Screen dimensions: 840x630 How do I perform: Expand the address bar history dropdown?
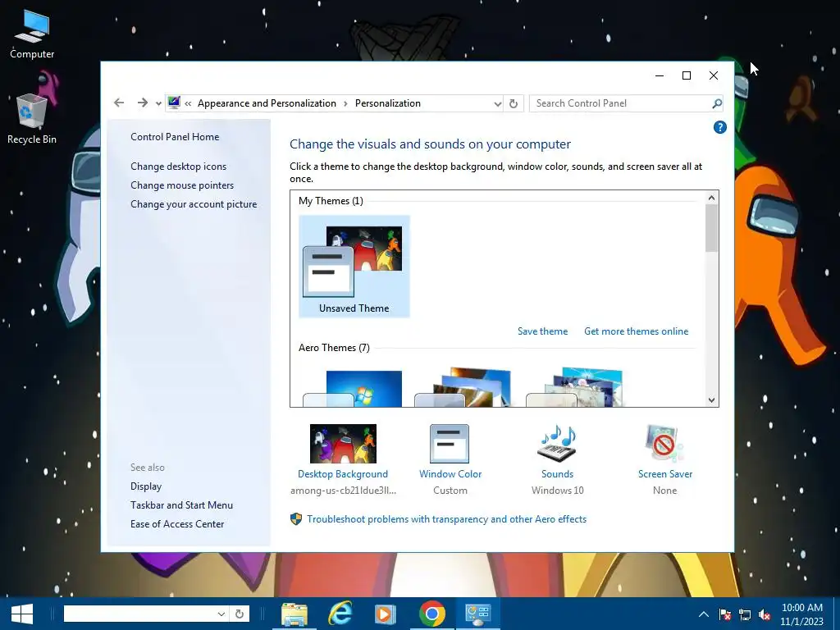[497, 104]
